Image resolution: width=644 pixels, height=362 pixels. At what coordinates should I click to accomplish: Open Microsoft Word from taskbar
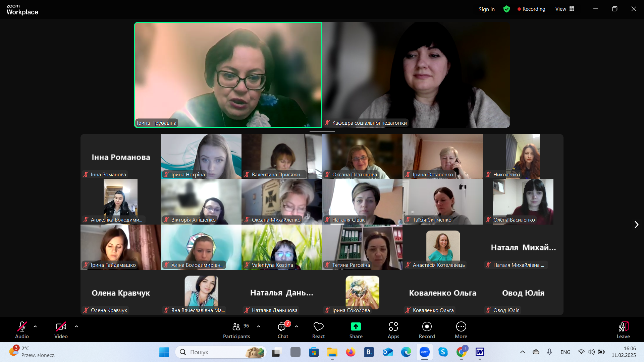click(x=480, y=352)
